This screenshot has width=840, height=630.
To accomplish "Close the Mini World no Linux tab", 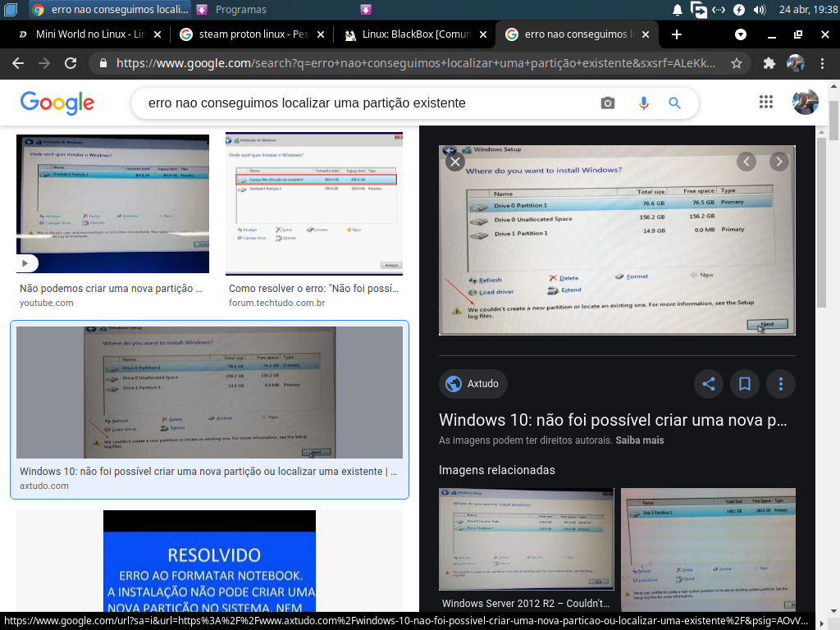I will pos(157,34).
